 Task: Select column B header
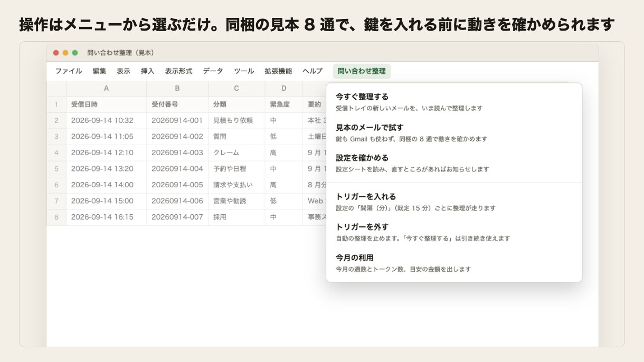(x=177, y=89)
